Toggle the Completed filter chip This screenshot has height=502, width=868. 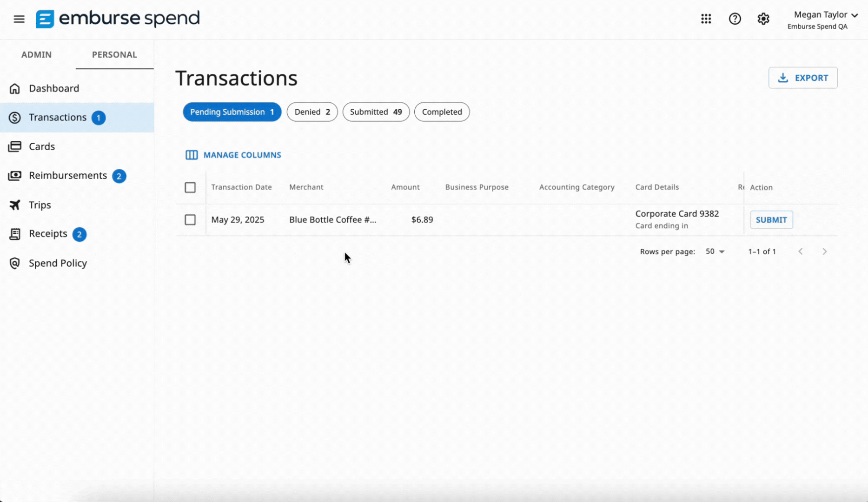[442, 112]
